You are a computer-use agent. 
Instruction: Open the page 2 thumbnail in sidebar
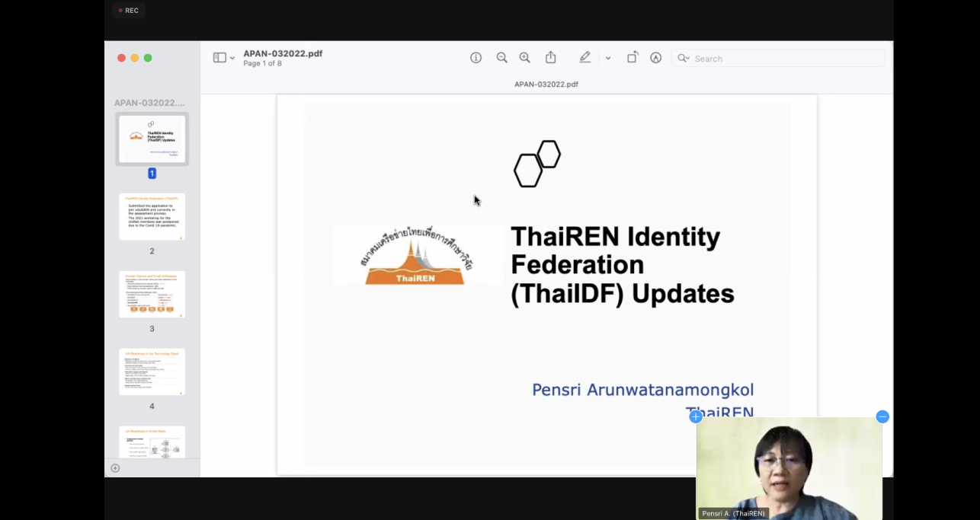click(152, 217)
